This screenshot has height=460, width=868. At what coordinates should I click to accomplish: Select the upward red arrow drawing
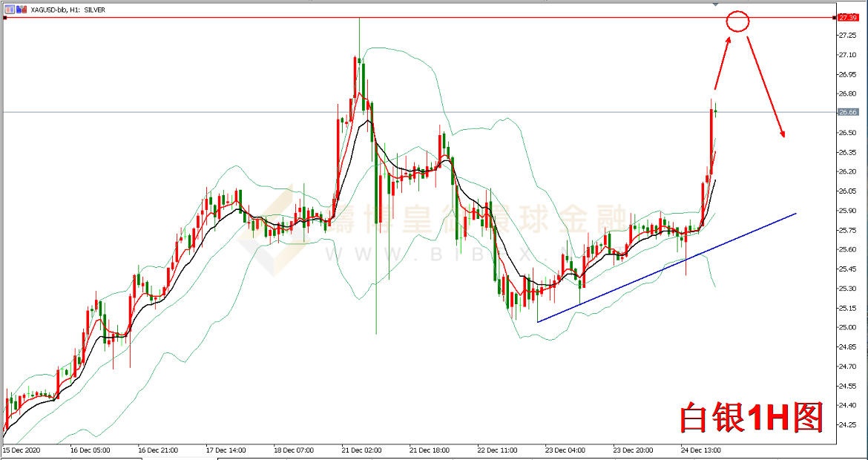(722, 62)
